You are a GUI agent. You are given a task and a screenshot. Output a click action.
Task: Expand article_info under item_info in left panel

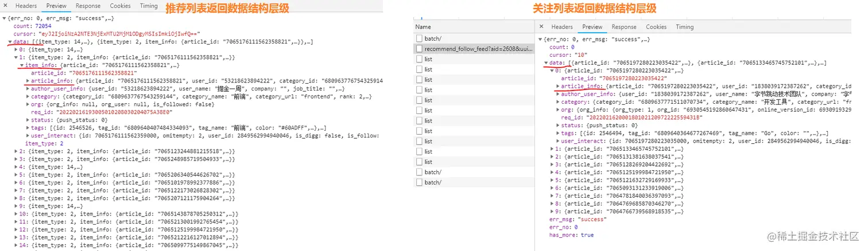click(27, 81)
